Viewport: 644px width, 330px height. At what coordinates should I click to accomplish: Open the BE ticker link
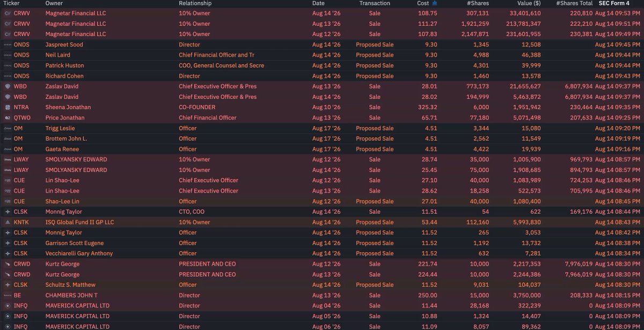click(x=18, y=296)
